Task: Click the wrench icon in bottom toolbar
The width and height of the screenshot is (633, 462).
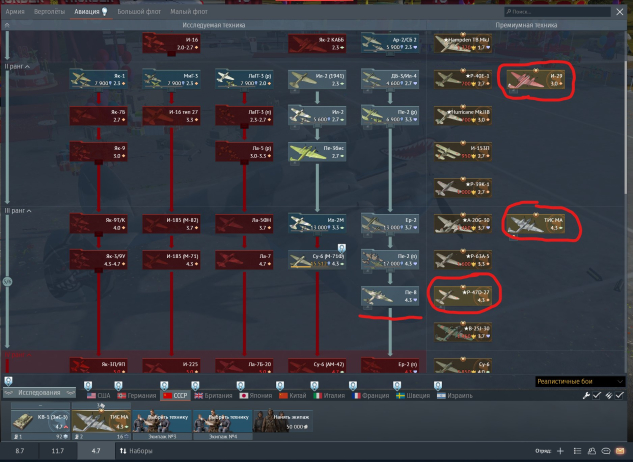Action: [x=587, y=396]
